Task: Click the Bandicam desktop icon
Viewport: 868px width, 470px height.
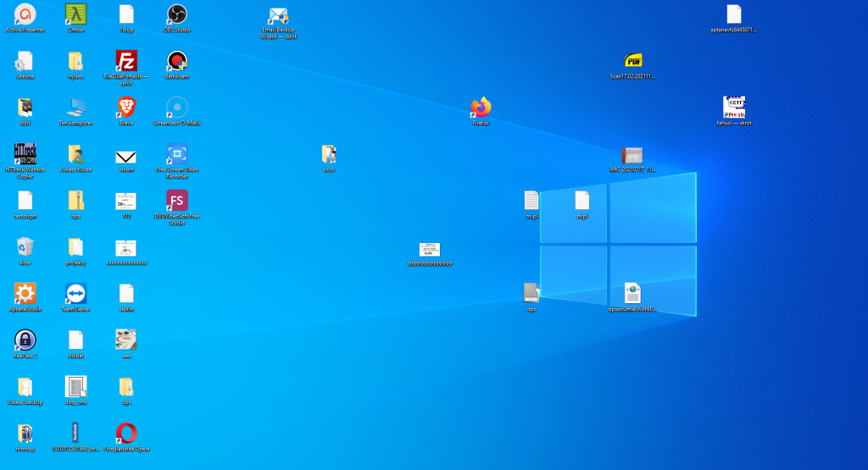Action: 177,61
